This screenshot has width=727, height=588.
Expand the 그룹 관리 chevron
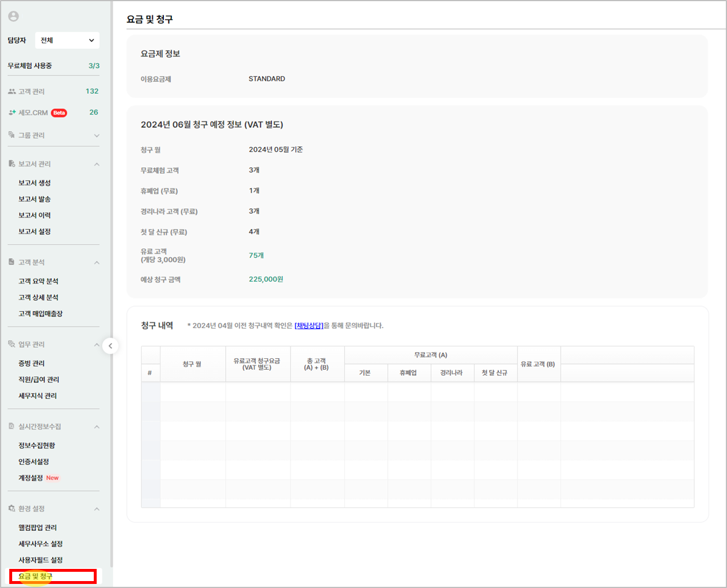pos(97,135)
